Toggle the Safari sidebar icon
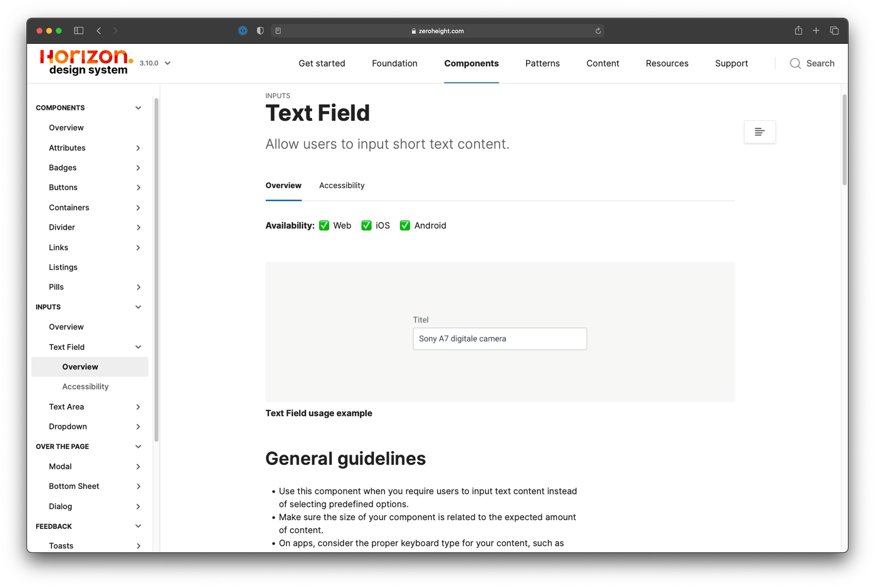 pos(79,31)
